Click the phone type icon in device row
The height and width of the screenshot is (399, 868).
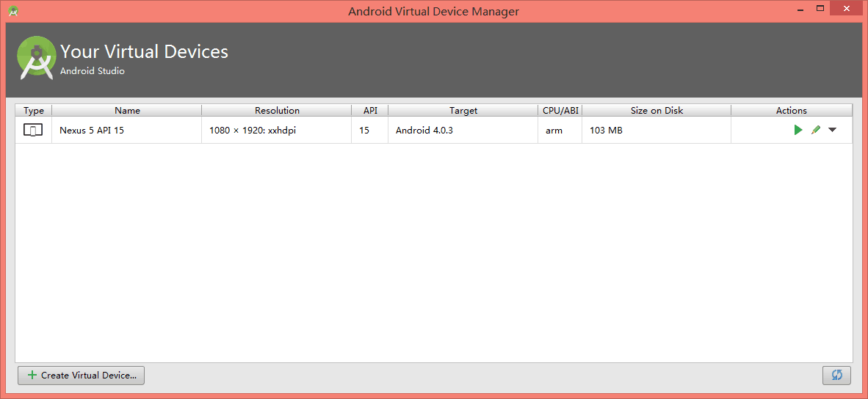[x=33, y=131]
